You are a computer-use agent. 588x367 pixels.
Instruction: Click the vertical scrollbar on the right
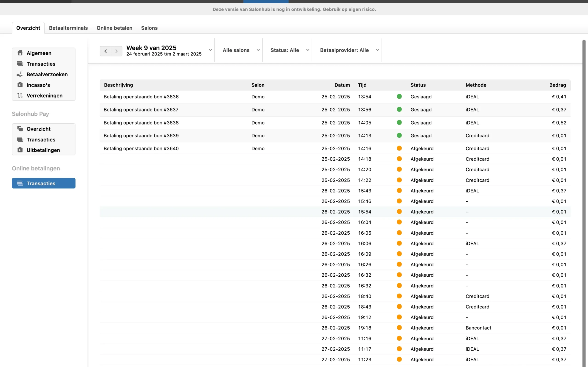(x=584, y=194)
